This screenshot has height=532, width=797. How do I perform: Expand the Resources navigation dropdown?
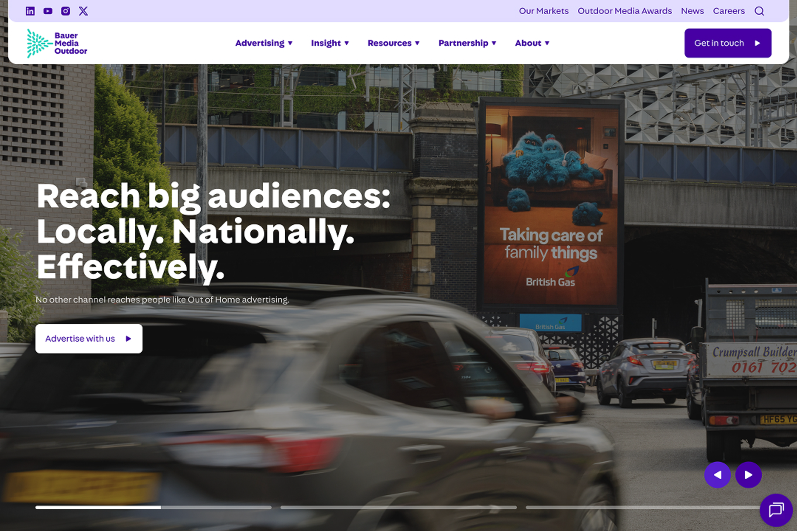coord(393,43)
